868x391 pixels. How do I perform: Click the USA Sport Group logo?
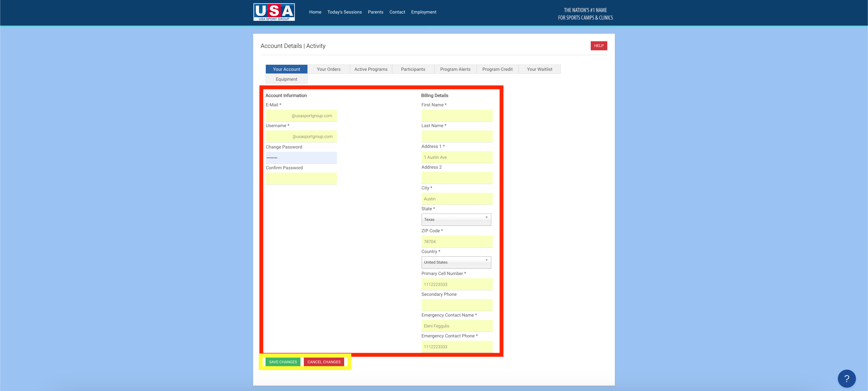point(274,12)
